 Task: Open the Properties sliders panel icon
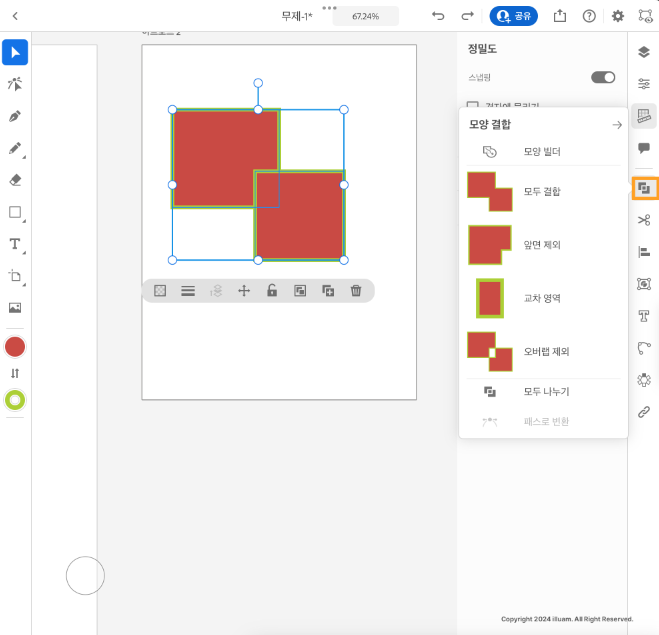pyautogui.click(x=644, y=84)
